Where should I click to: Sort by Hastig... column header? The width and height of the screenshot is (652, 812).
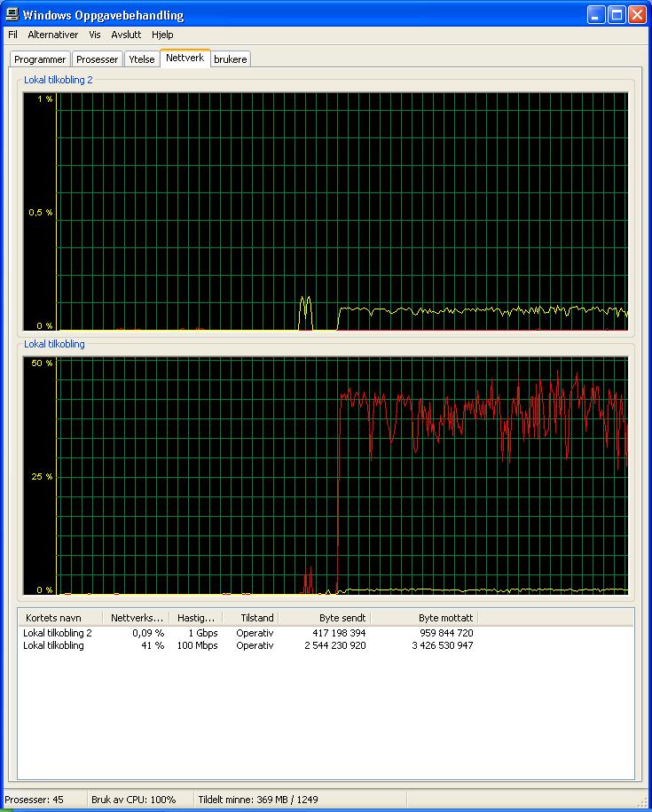point(196,618)
